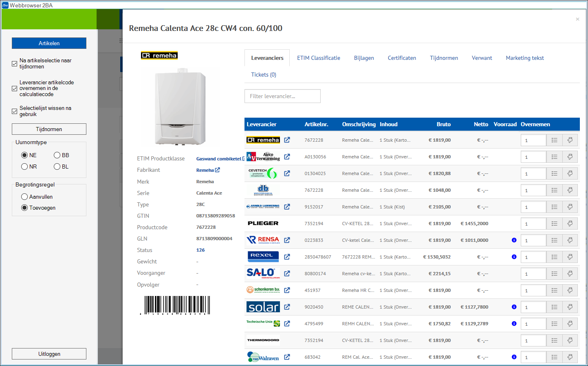
Task: Open the external link icon beside the Solar logo
Action: click(287, 307)
